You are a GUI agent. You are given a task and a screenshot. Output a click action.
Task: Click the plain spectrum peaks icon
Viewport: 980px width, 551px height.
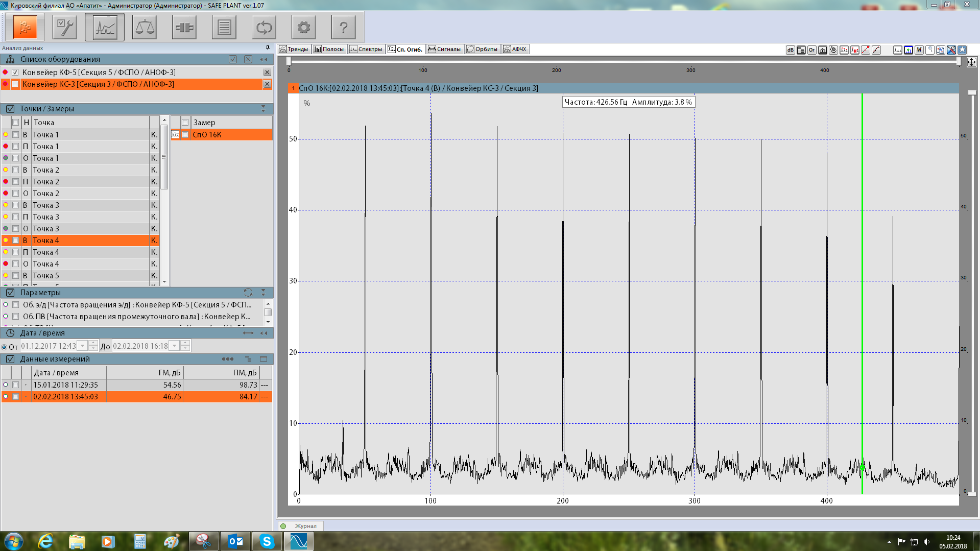coord(898,50)
